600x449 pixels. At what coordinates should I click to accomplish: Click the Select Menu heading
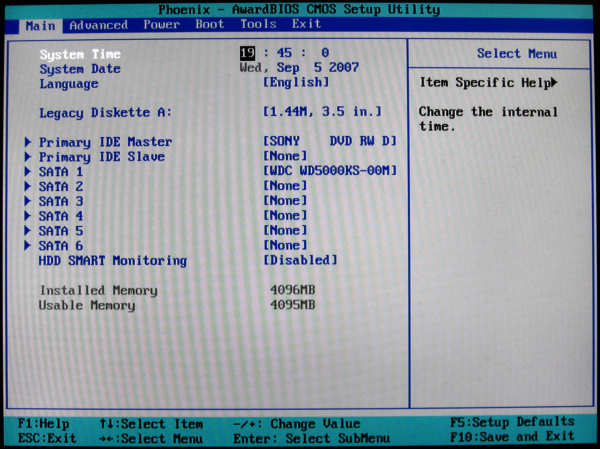tap(517, 54)
